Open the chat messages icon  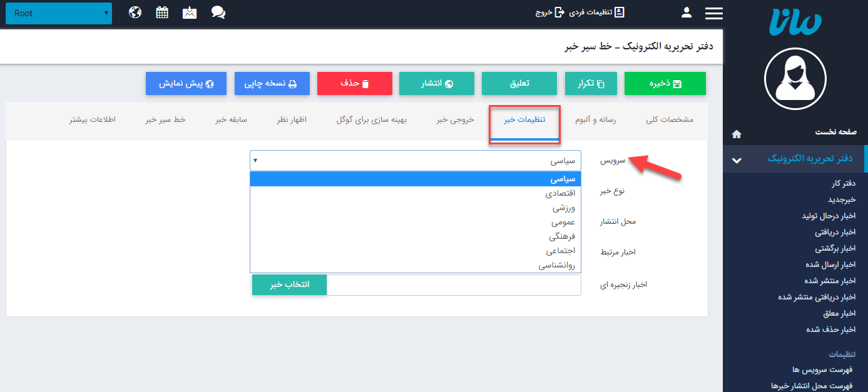click(x=218, y=11)
